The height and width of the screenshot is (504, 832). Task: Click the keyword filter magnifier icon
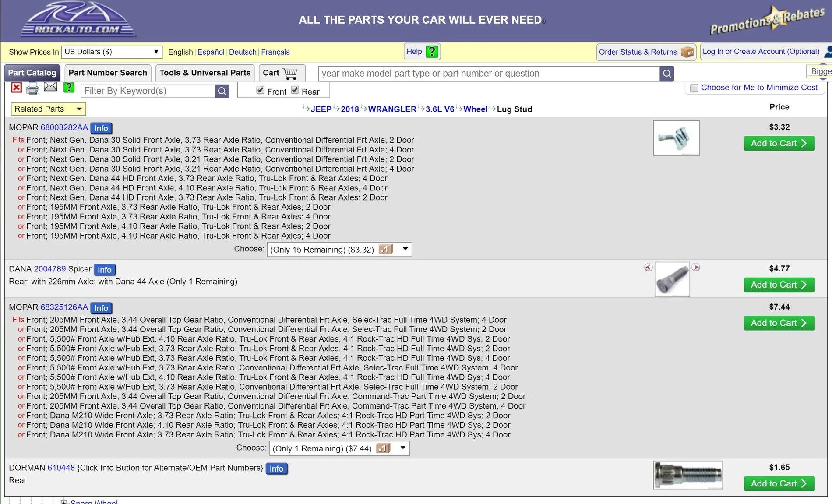point(222,91)
